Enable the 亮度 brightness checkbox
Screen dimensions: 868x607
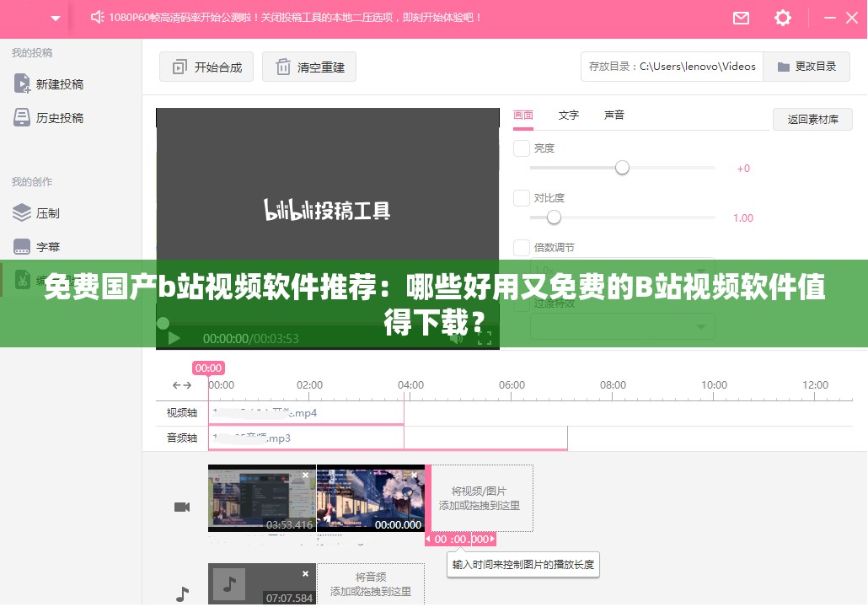[521, 148]
